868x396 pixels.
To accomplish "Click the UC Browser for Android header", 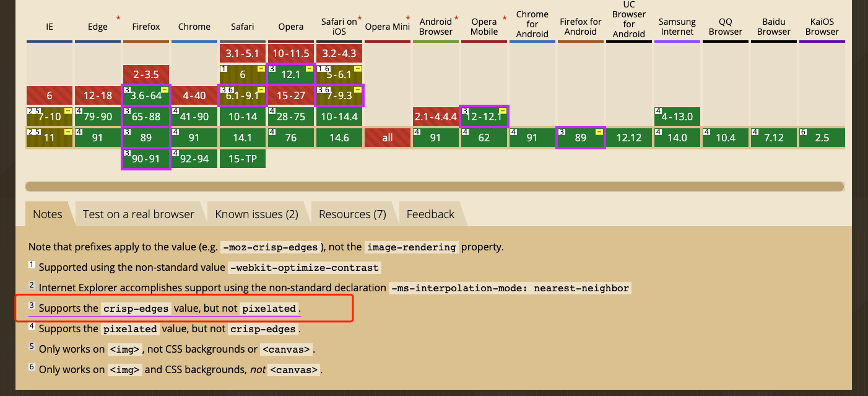I will click(x=629, y=20).
